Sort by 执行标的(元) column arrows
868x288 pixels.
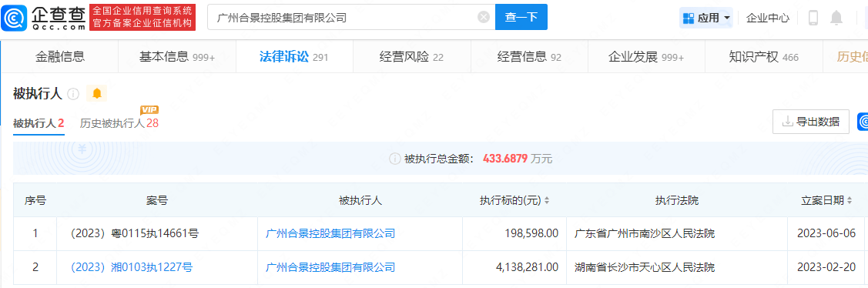point(547,200)
